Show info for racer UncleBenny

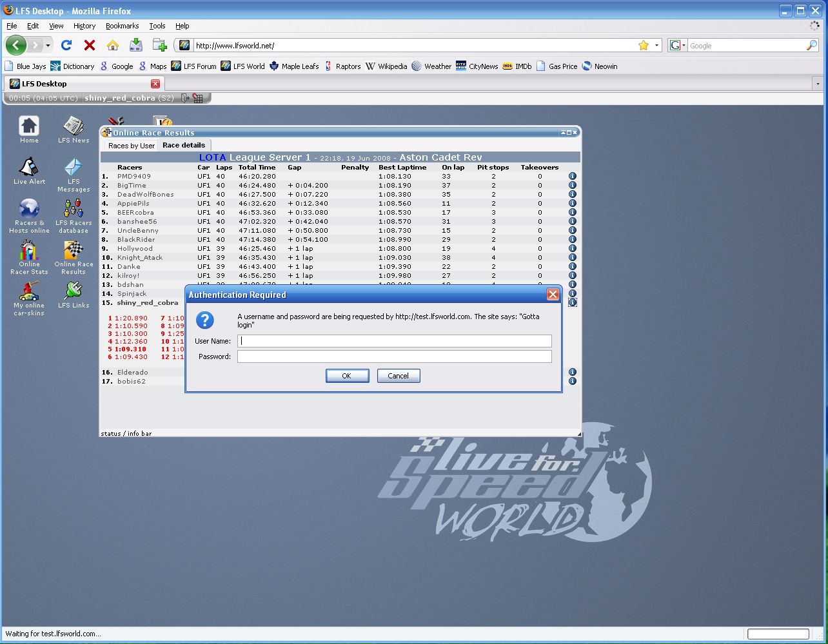pos(572,230)
